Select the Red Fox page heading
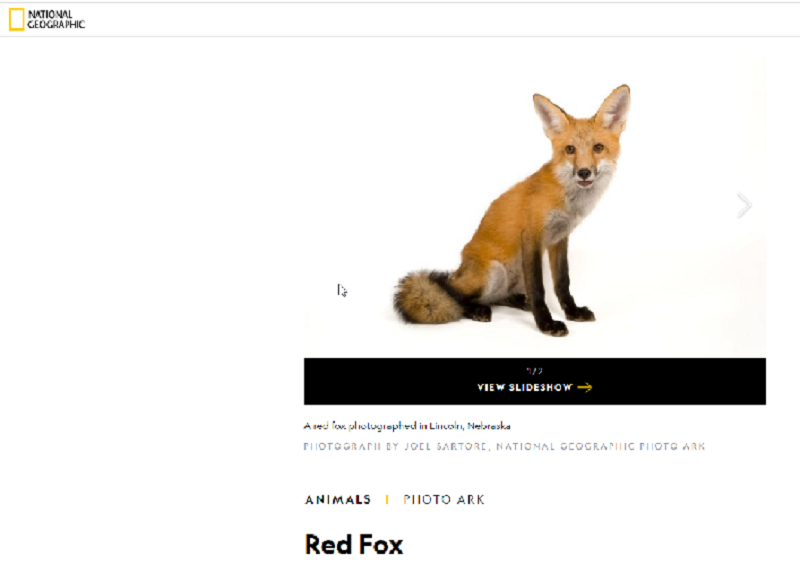Image resolution: width=800 pixels, height=565 pixels. coord(354,544)
